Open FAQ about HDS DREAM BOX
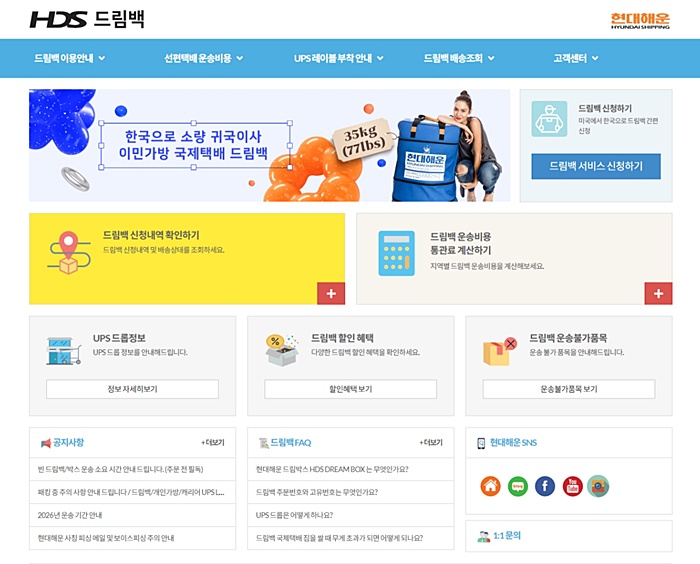 tap(332, 469)
